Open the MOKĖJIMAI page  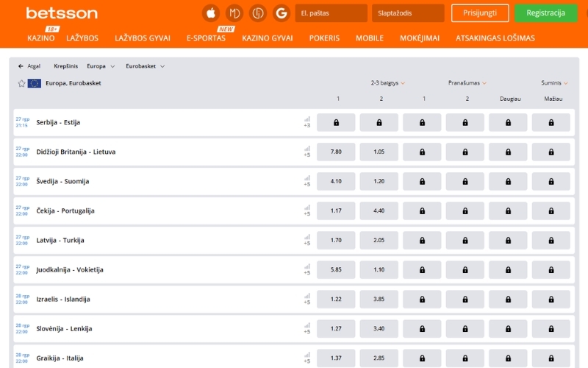(419, 38)
